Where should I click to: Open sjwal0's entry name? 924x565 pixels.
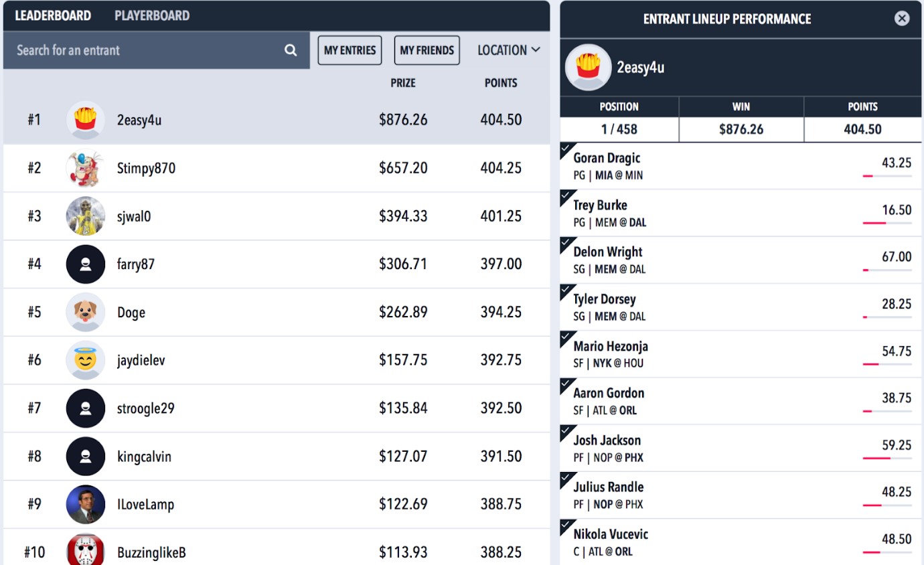pyautogui.click(x=134, y=216)
